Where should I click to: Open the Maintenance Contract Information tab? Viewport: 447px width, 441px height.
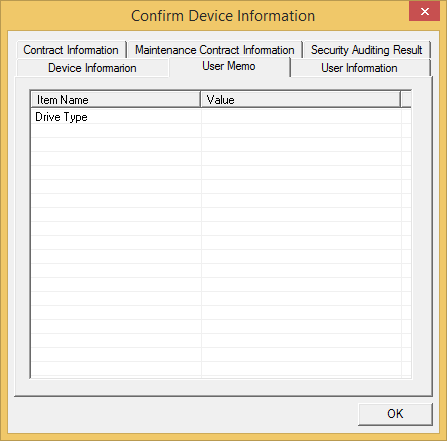215,50
